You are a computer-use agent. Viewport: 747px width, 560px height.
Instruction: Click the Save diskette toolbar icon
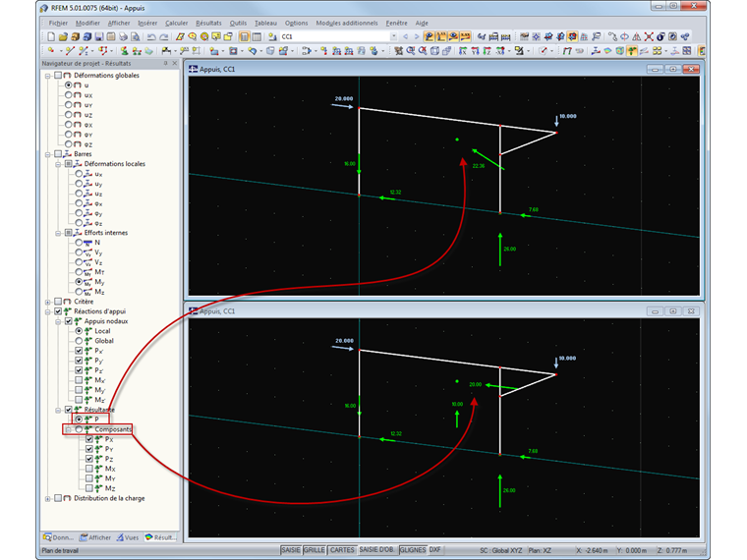pos(98,36)
